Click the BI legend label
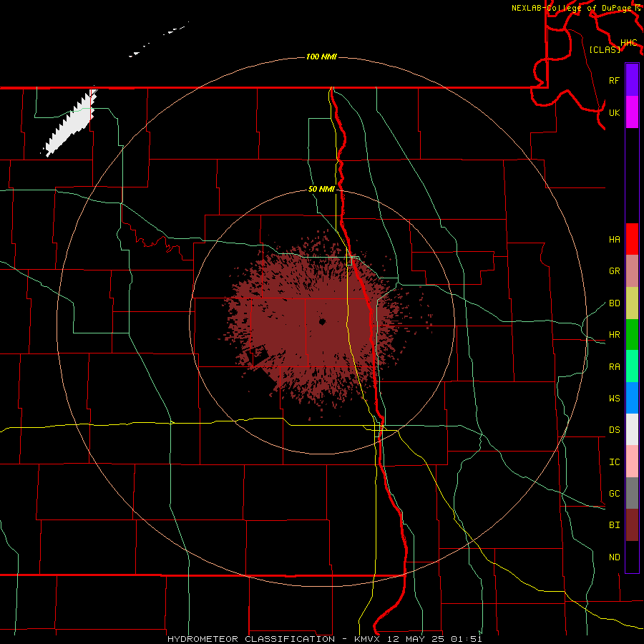The height and width of the screenshot is (644, 644). (x=614, y=525)
